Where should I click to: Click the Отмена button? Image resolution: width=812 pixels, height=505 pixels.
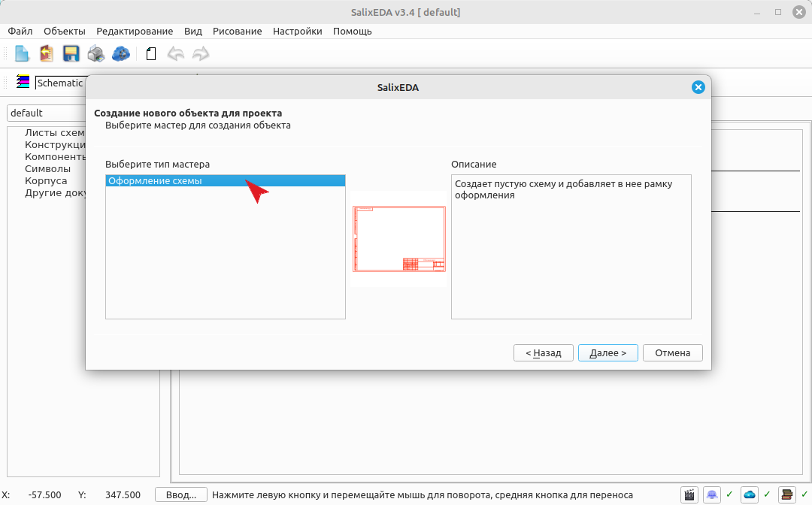coord(673,353)
